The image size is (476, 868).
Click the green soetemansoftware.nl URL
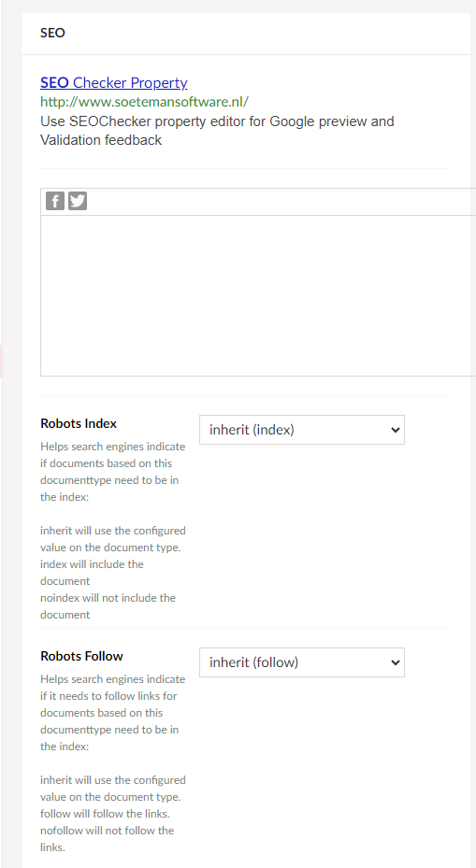[x=145, y=102]
